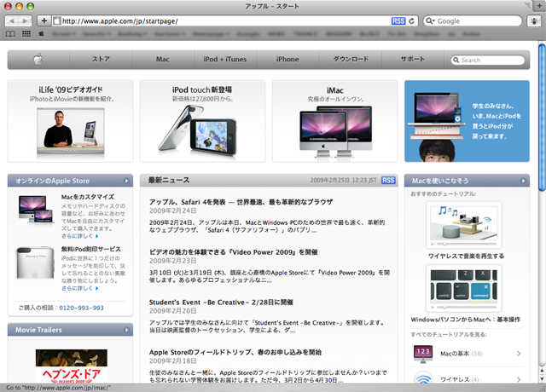The height and width of the screenshot is (392, 546).
Task: Click the URL address field
Action: [224, 20]
